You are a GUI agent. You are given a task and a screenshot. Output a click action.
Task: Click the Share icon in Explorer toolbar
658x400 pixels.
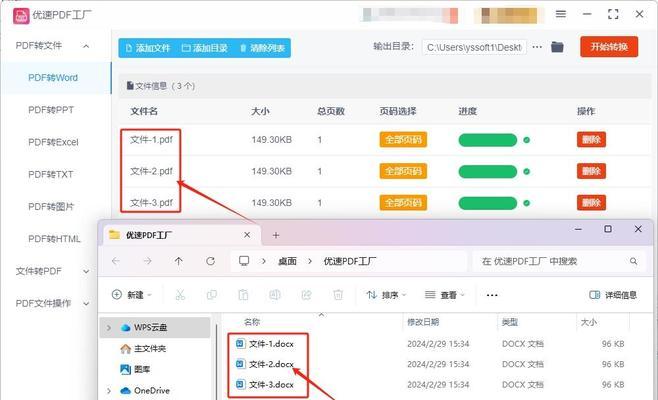[306, 295]
